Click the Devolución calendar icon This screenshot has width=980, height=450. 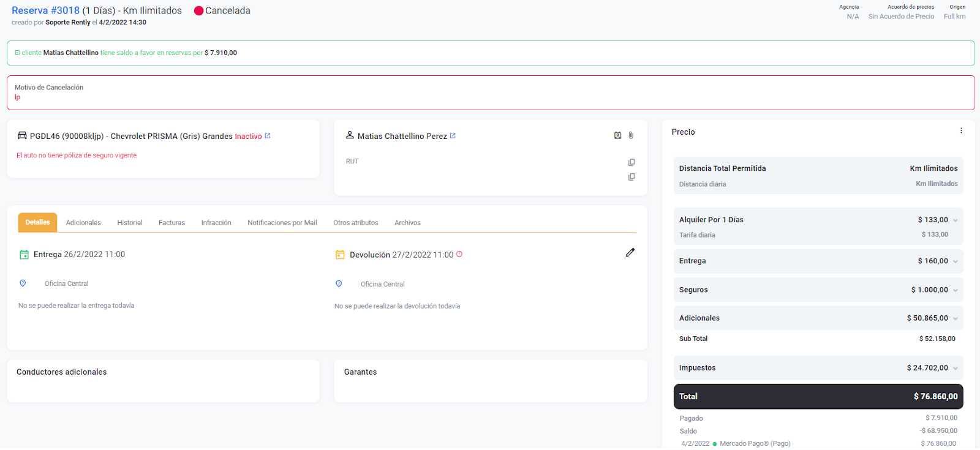[x=340, y=255]
